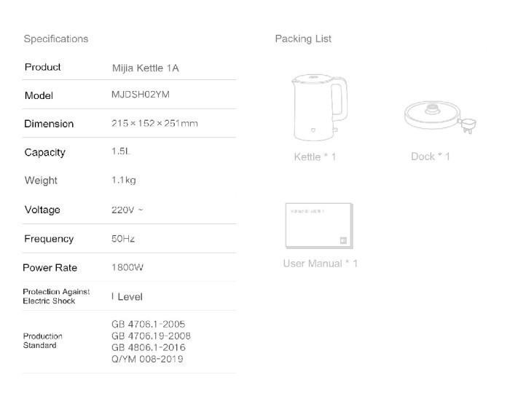Click the Protection Against Electric Shock label
The image size is (510, 420).
pos(56,296)
